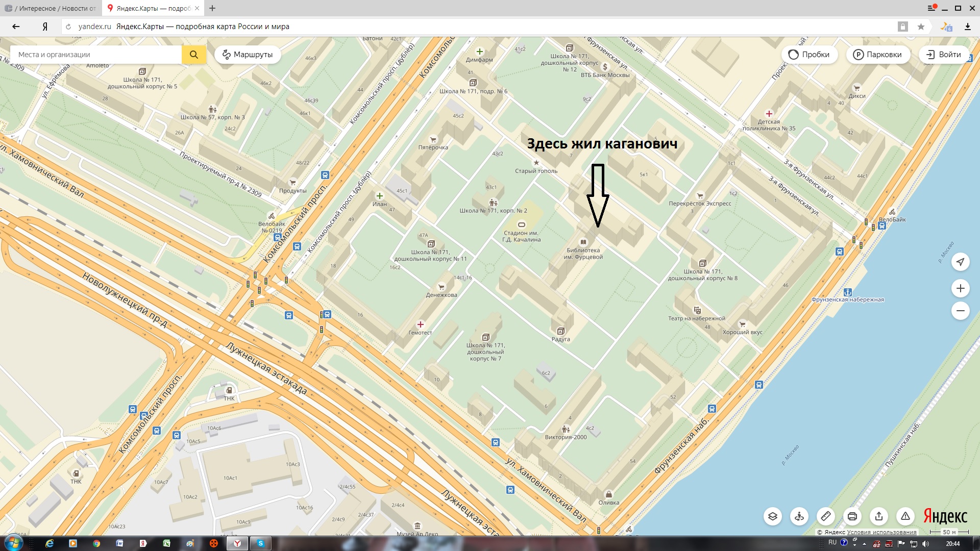Share this map via the share icon
Viewport: 980px width, 551px height.
pyautogui.click(x=879, y=516)
